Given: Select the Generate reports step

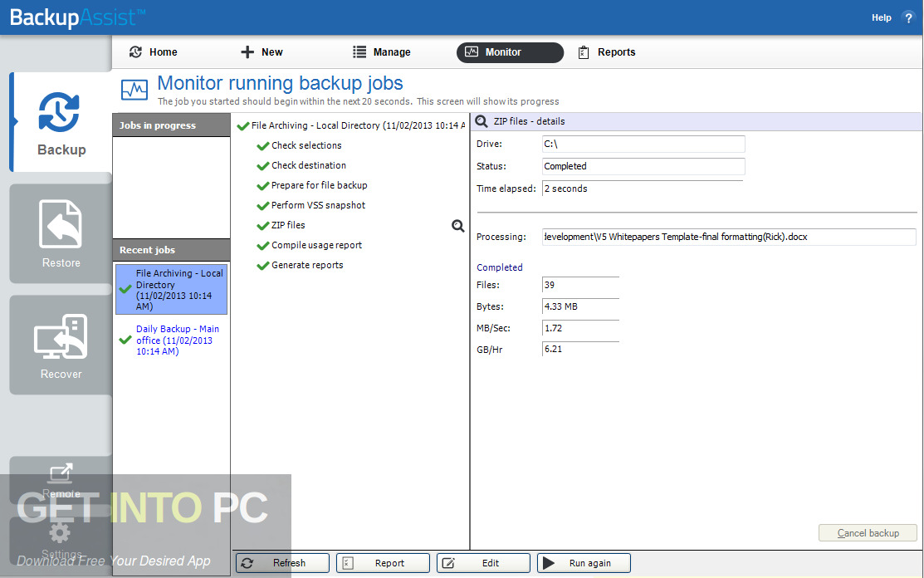Looking at the screenshot, I should (x=307, y=266).
